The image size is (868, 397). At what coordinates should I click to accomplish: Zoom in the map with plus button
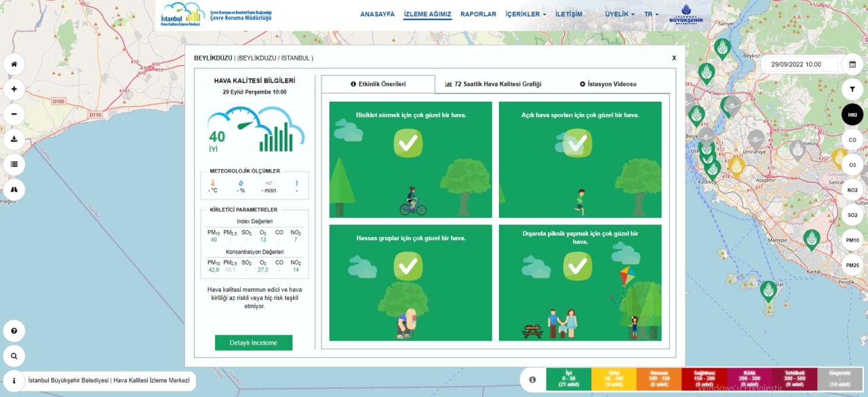pyautogui.click(x=14, y=89)
